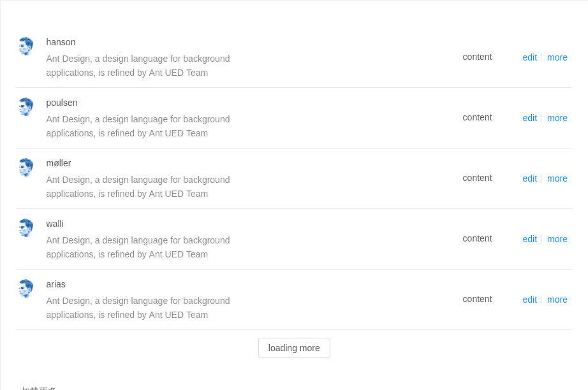Screen dimensions: 588x390
Task: Edit the møller list item
Action: (x=529, y=178)
